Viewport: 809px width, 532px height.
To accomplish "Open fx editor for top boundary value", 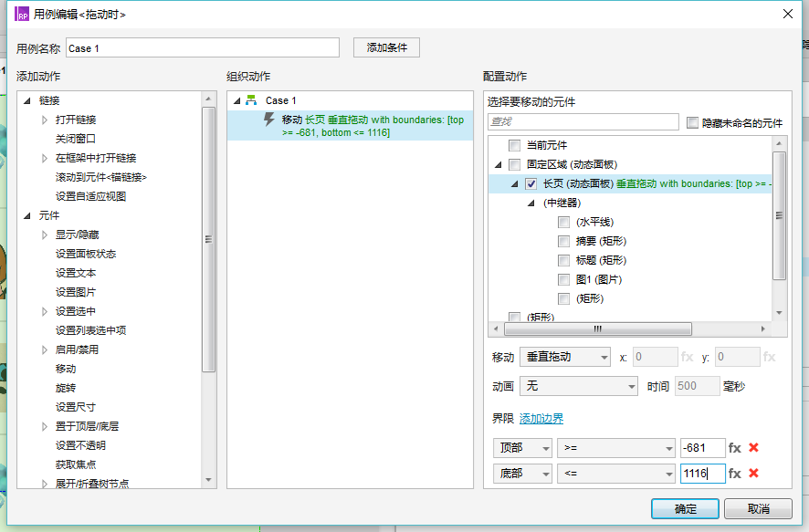I will (x=735, y=448).
